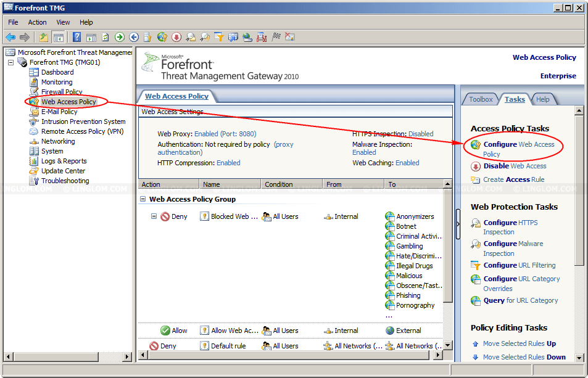The height and width of the screenshot is (378, 588).
Task: Open the Help menu
Action: pyautogui.click(x=86, y=22)
